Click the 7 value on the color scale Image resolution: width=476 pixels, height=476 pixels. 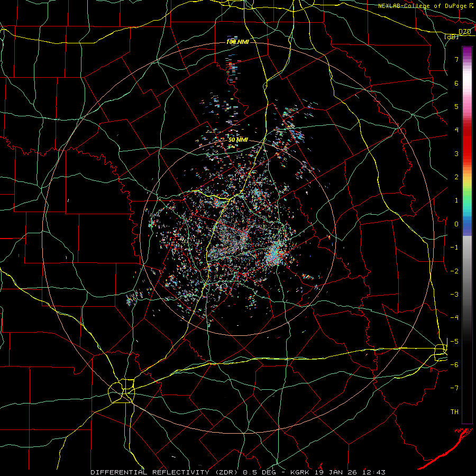point(456,59)
